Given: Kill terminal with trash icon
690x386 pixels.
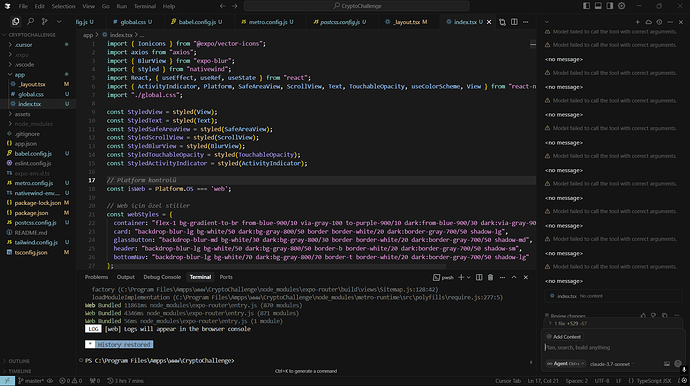Looking at the screenshot, I should 490,277.
